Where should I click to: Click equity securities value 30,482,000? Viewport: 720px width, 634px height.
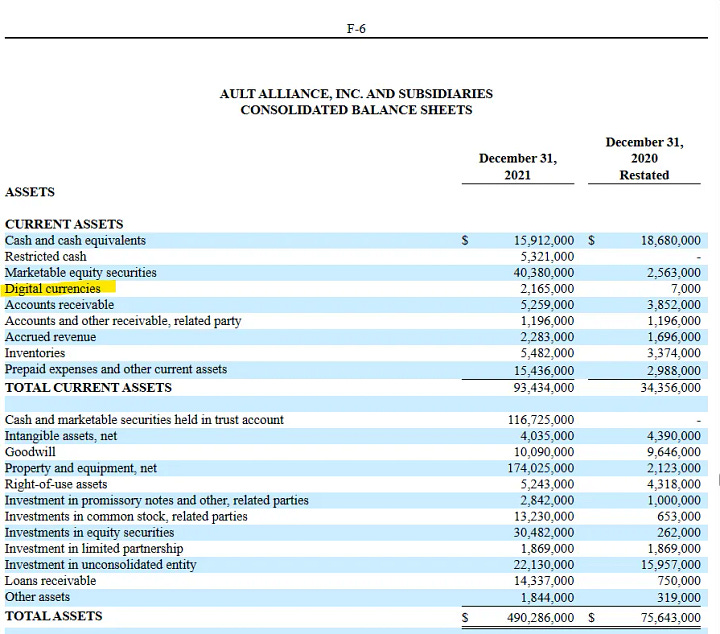[544, 533]
